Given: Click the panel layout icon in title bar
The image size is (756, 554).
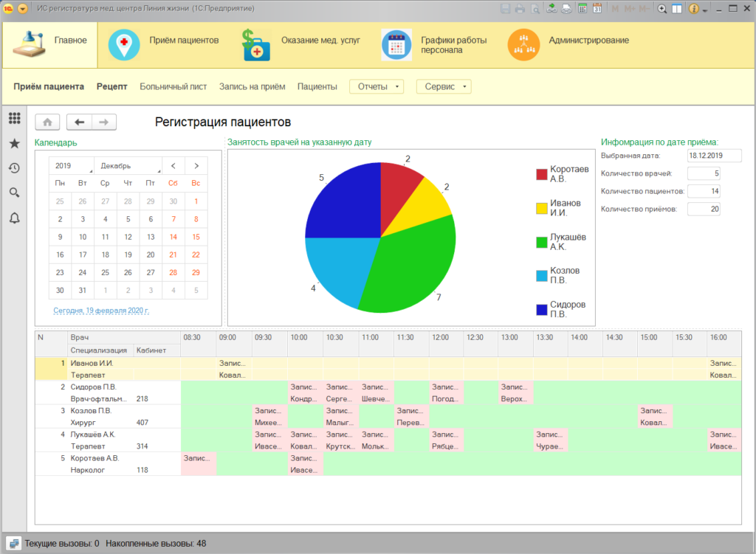Looking at the screenshot, I should 677,9.
